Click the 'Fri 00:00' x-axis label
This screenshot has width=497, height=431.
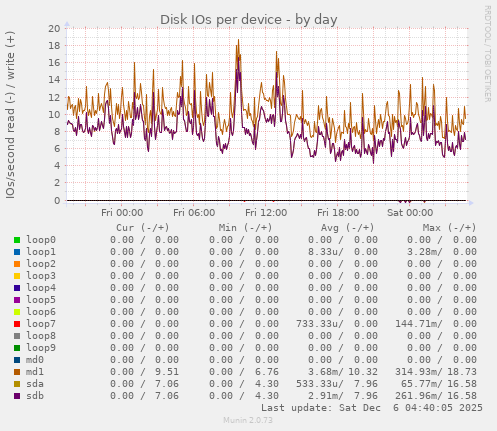click(x=122, y=213)
